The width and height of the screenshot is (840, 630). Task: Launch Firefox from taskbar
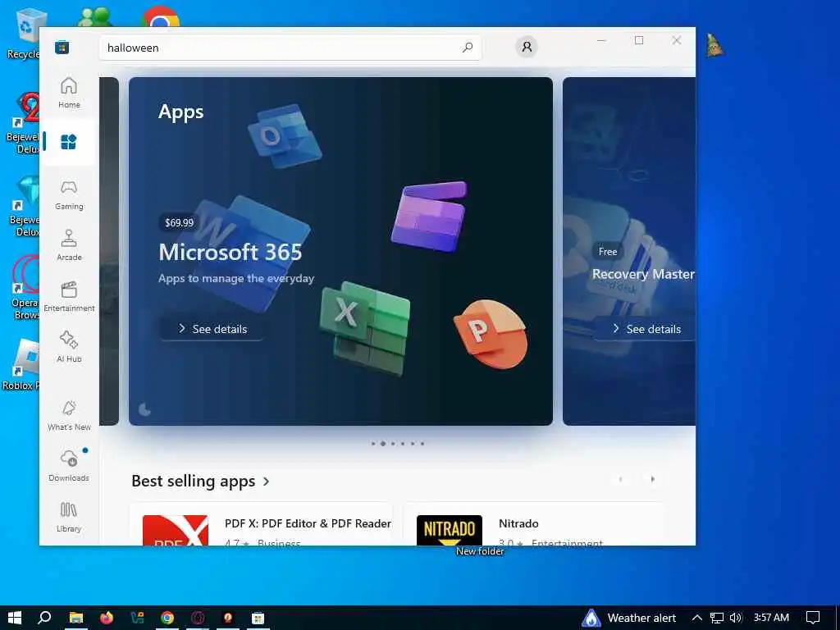[x=107, y=618]
